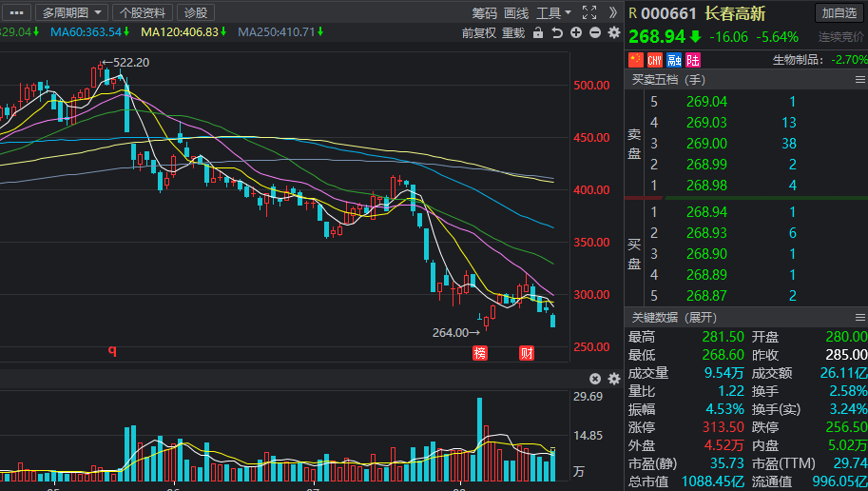Click buy level 3 price 268.90
This screenshot has width=868, height=491.
706,254
